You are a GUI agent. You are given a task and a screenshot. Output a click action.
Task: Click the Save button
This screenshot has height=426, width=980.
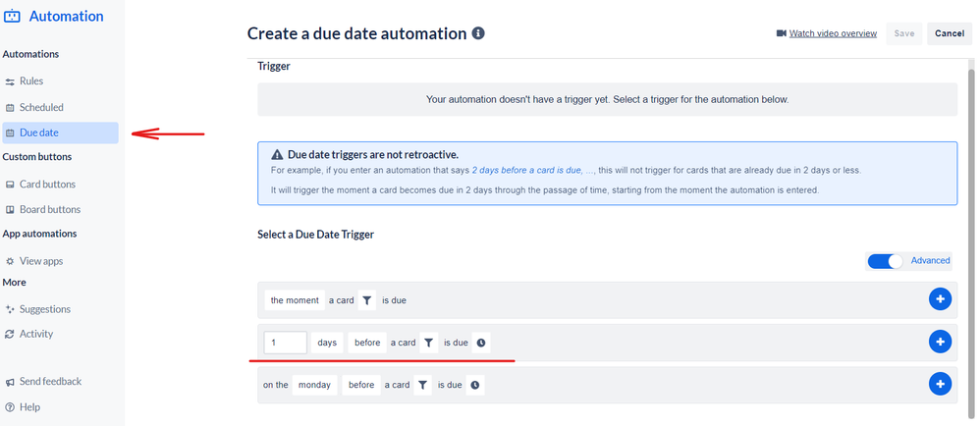903,33
